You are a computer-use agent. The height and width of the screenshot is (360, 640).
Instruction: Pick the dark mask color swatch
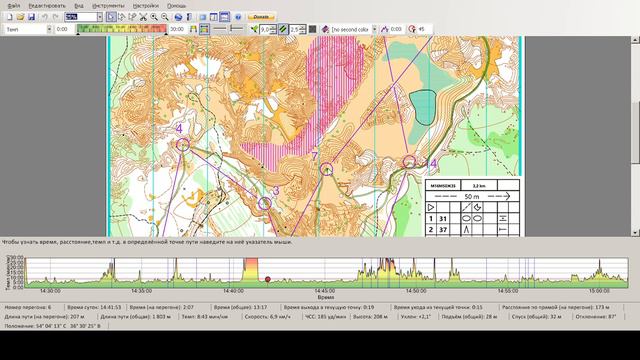(312, 29)
